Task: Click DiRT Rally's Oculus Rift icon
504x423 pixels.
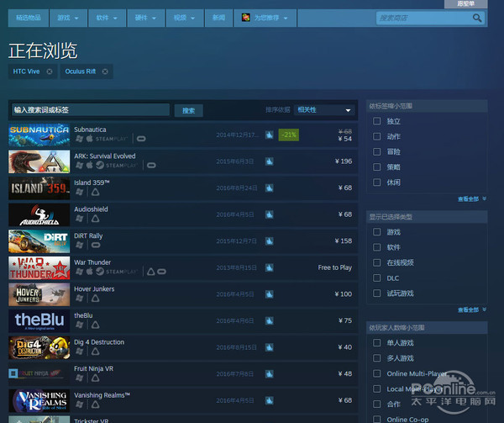Action: 96,245
